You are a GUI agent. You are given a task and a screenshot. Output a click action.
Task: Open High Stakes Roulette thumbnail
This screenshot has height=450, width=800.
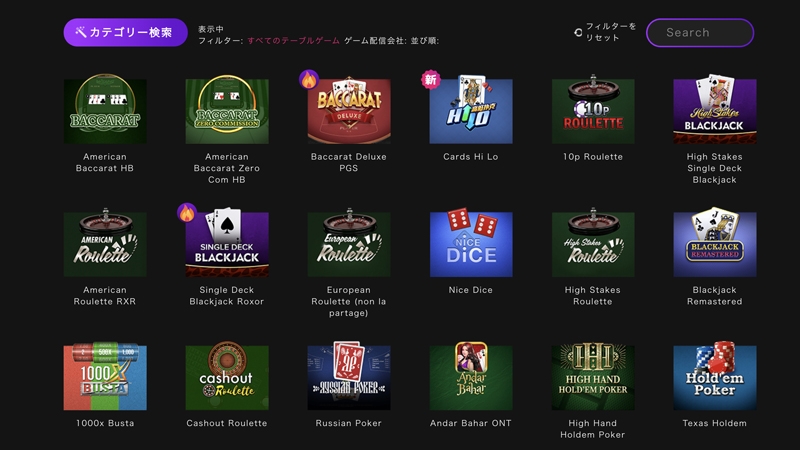click(x=593, y=243)
